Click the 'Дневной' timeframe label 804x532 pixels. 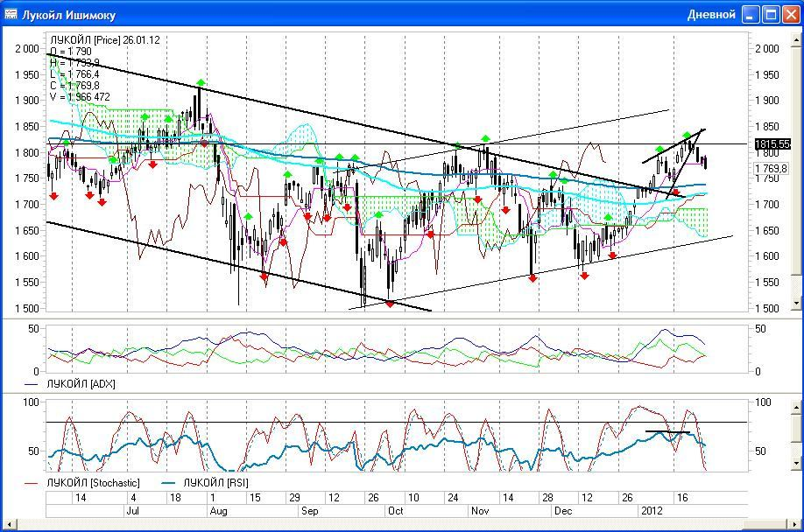[711, 14]
